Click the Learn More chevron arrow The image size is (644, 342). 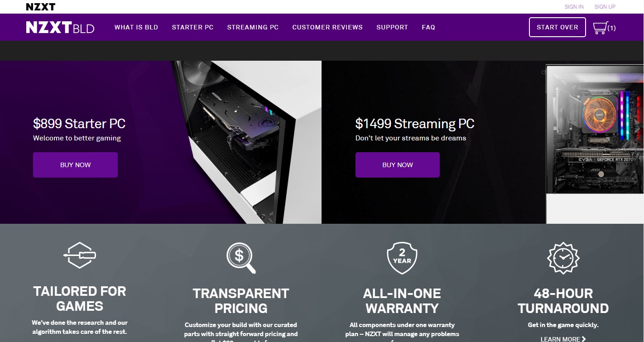tap(584, 339)
